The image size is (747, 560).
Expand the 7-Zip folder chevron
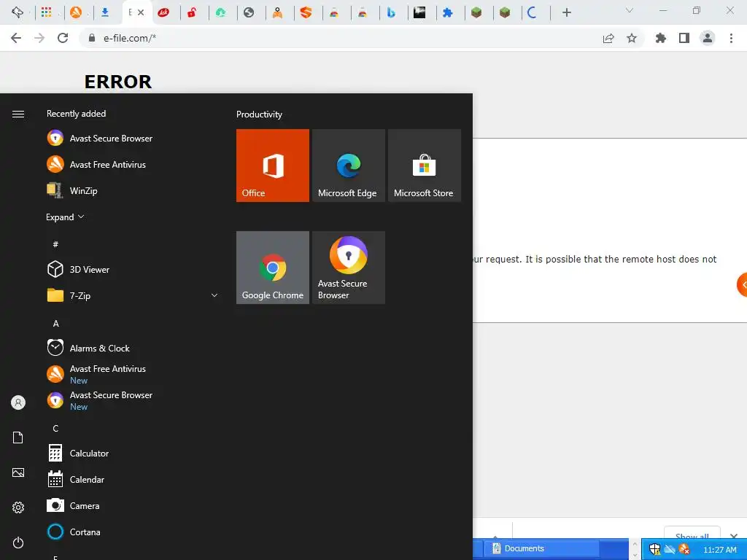coord(214,296)
